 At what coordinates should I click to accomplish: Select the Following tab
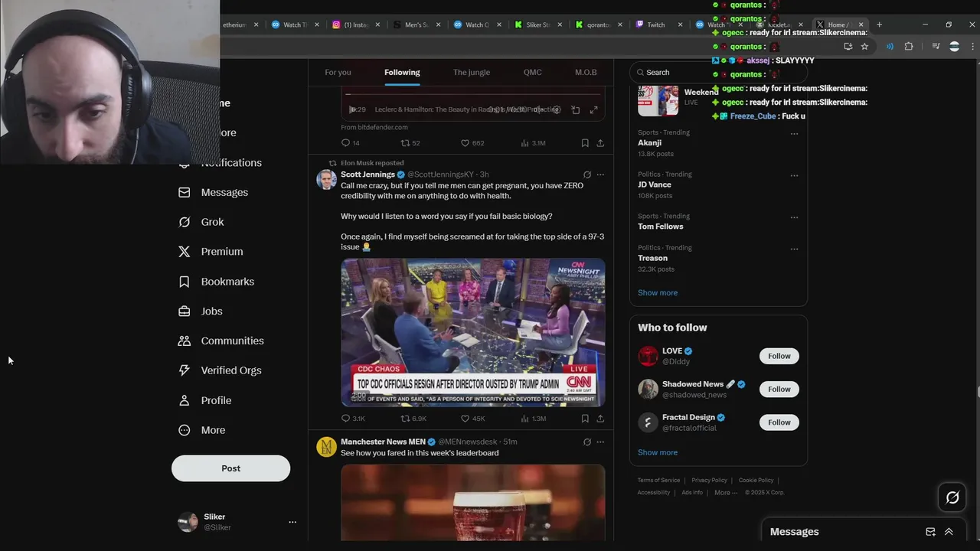click(x=402, y=72)
